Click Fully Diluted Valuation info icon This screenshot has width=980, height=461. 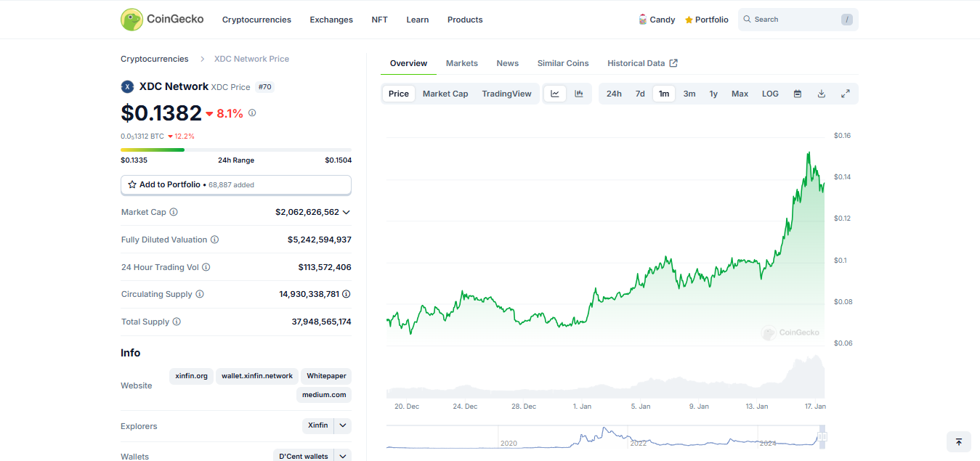[214, 240]
